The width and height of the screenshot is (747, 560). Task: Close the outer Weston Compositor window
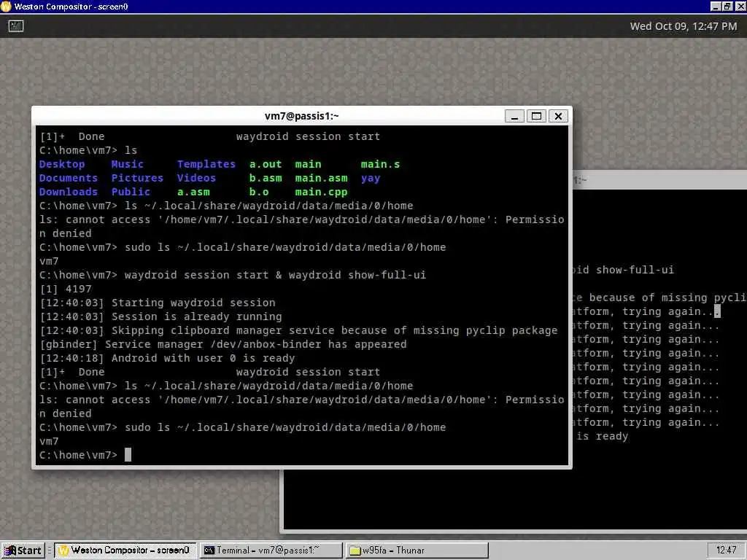pos(739,6)
